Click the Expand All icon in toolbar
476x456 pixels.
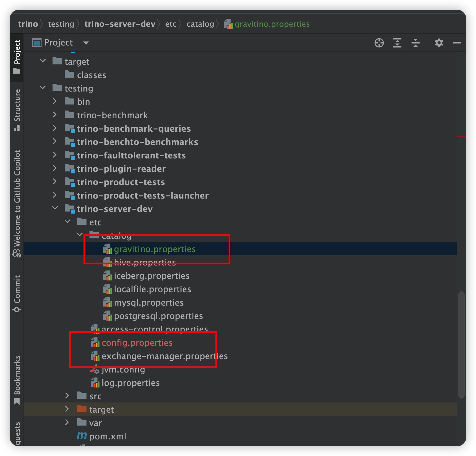coord(397,43)
